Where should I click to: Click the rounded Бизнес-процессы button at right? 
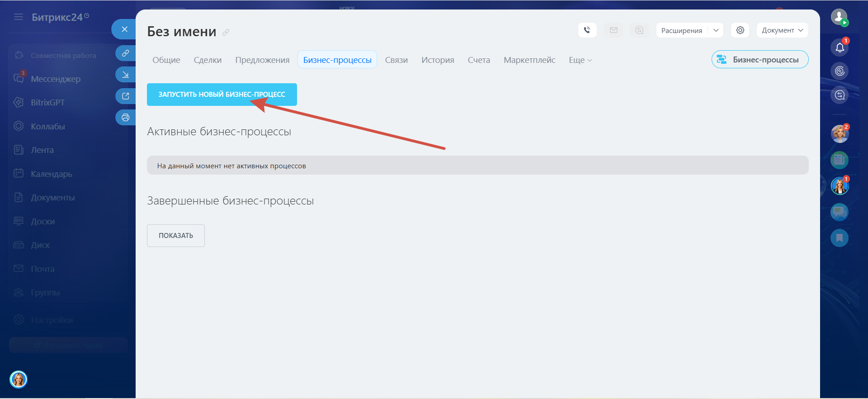(760, 59)
